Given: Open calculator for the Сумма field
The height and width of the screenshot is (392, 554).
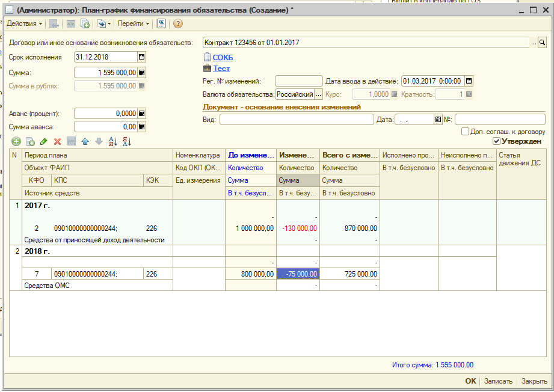Looking at the screenshot, I should click(x=142, y=72).
